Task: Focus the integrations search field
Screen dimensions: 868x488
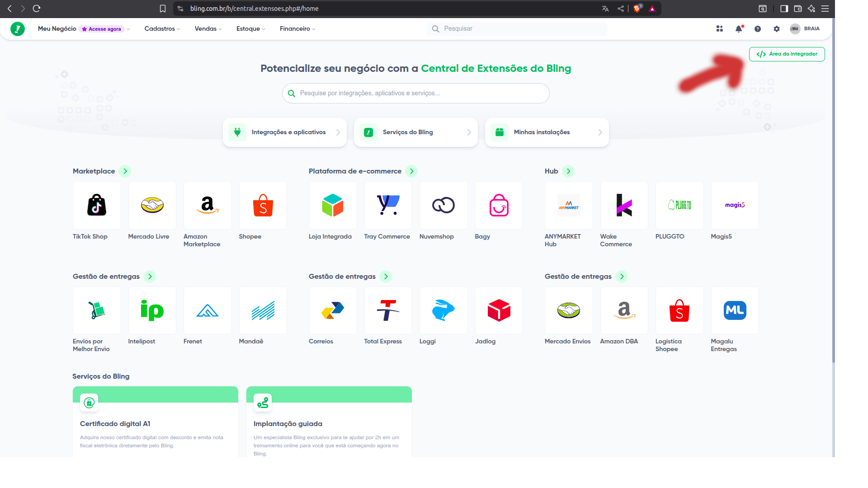Action: pos(416,94)
